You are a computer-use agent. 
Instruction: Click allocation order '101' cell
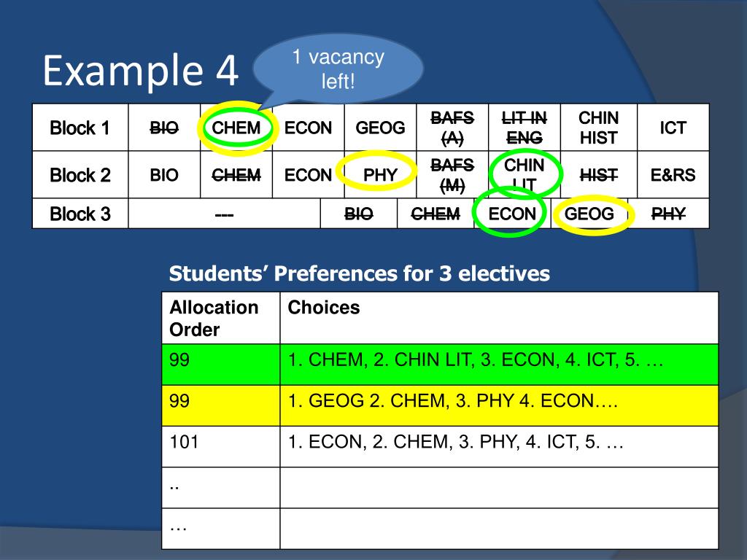point(220,446)
